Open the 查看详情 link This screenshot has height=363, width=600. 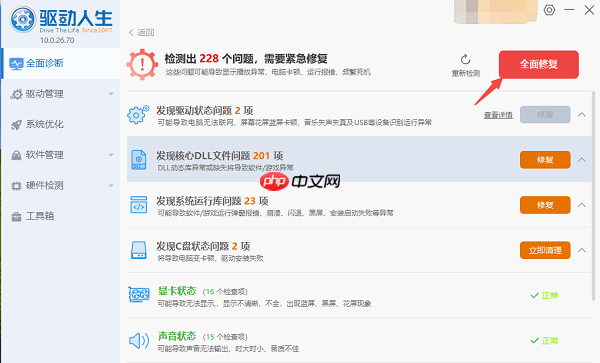[498, 115]
